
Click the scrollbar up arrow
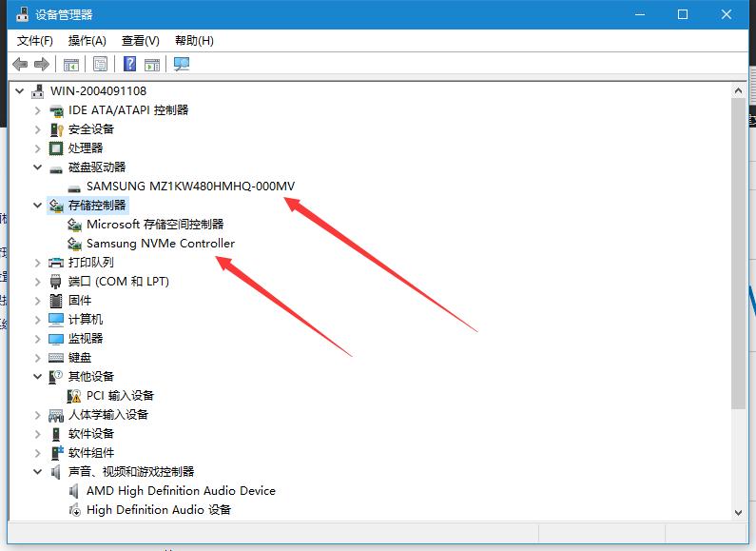click(x=738, y=90)
